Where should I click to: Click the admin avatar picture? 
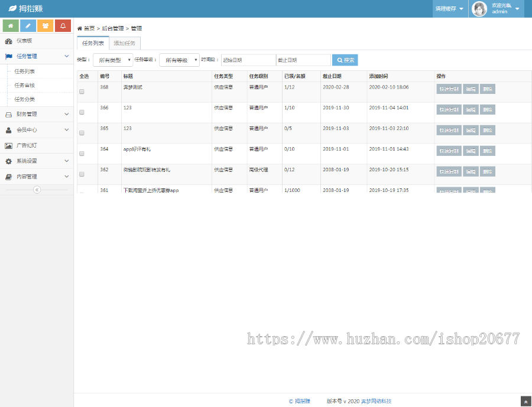pos(479,9)
